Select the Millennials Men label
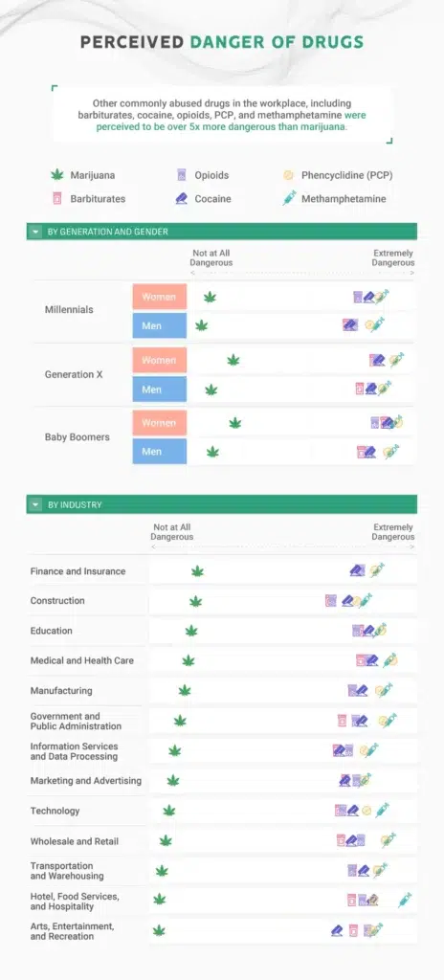Screen dimensions: 444x980 (x=160, y=325)
